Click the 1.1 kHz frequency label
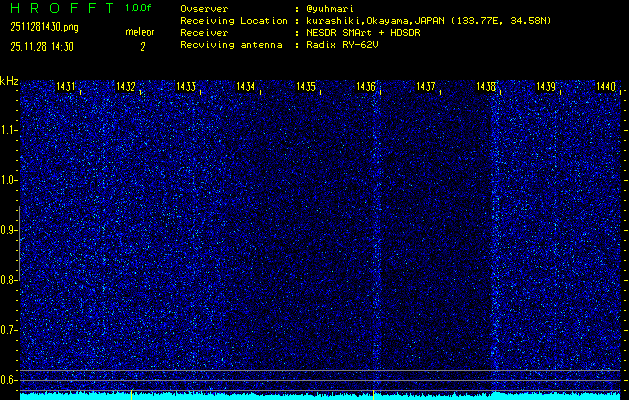 pos(6,130)
